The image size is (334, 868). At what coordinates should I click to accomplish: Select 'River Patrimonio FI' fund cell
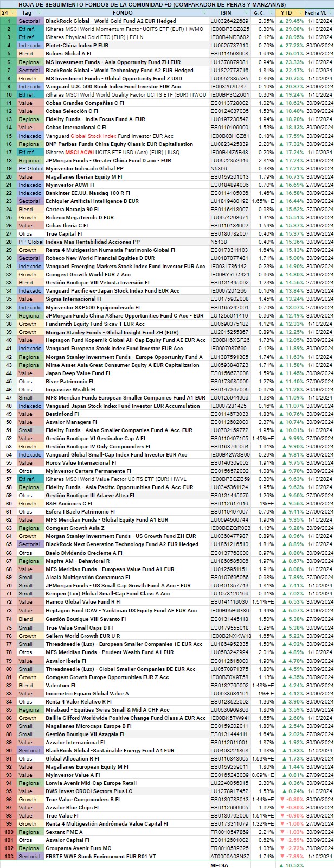pyautogui.click(x=126, y=381)
